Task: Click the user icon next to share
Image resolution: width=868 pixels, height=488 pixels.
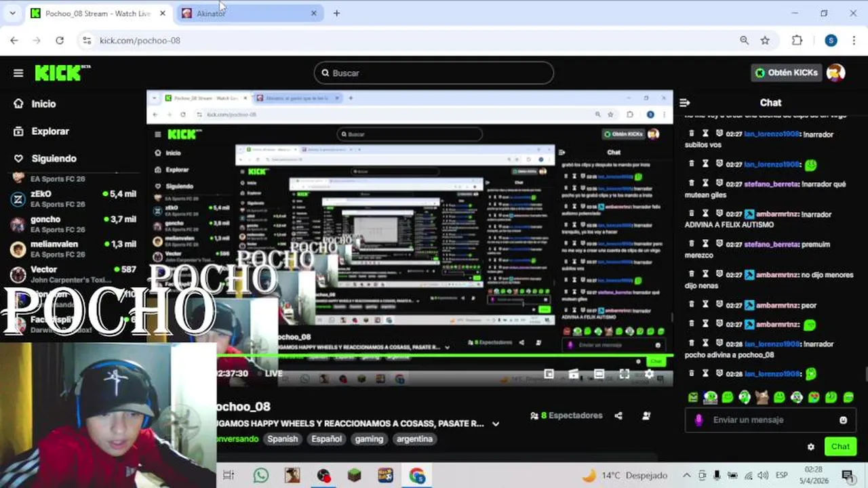Action: (x=646, y=415)
